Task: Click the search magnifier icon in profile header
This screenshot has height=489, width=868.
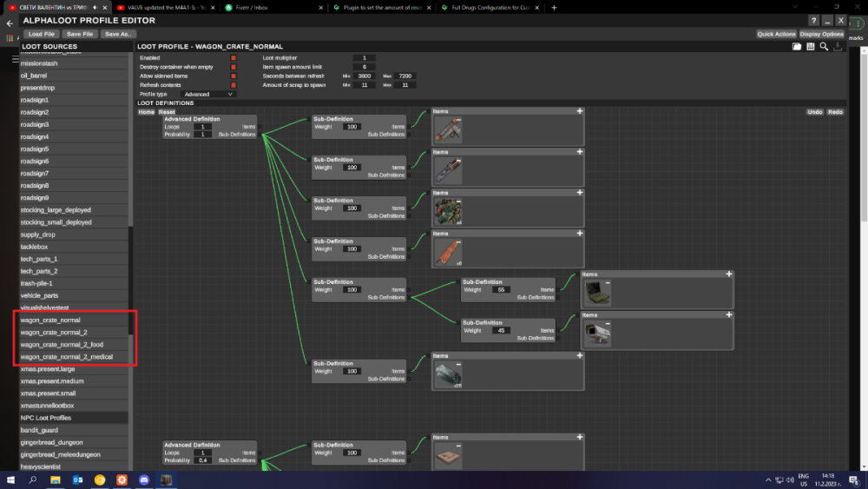Action: (x=823, y=47)
